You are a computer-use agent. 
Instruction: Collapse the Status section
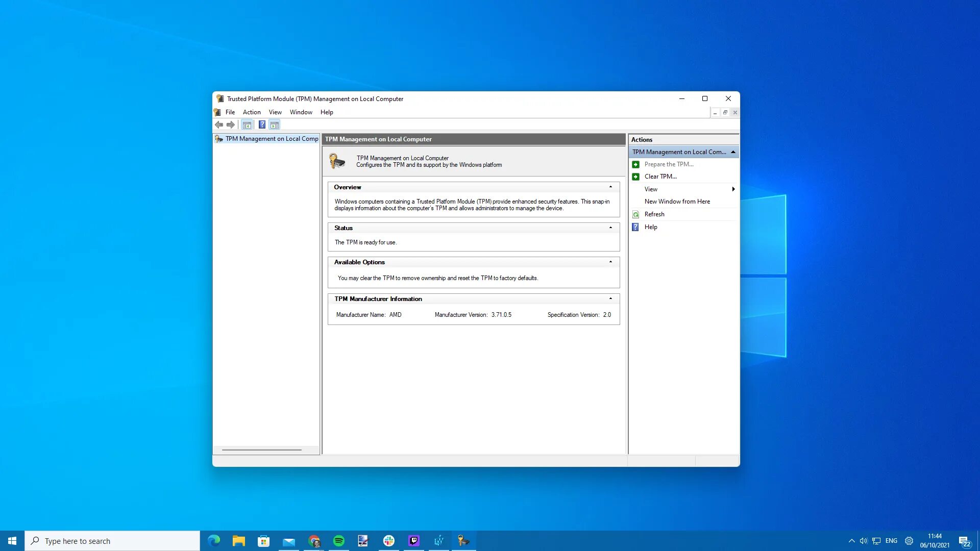pyautogui.click(x=610, y=228)
